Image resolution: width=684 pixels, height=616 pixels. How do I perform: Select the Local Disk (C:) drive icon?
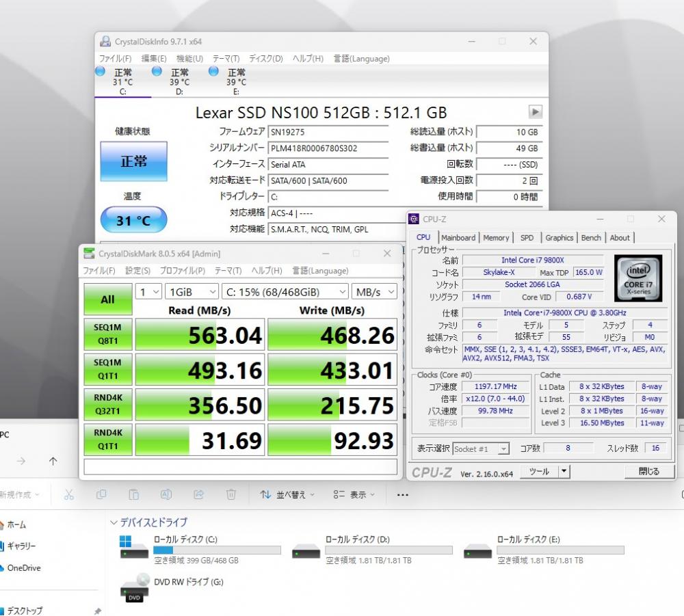click(133, 548)
